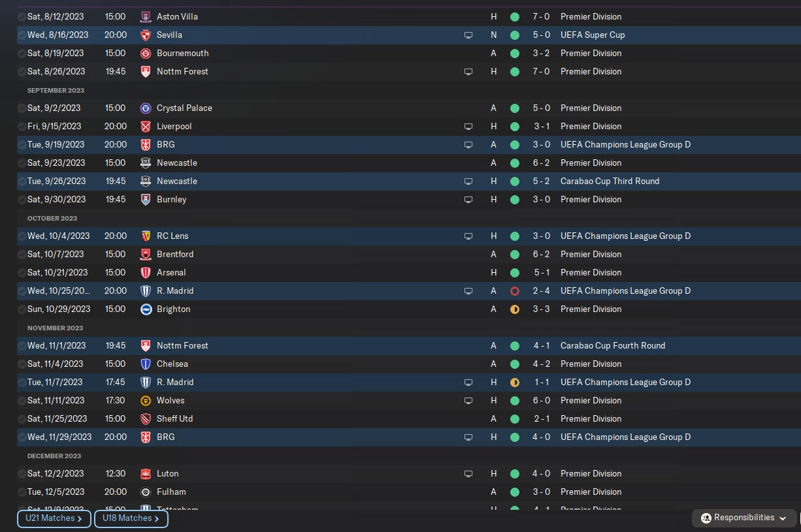The width and height of the screenshot is (801, 532).
Task: Toggle the check mark next to Sat 11/4/2023
Action: pos(22,364)
